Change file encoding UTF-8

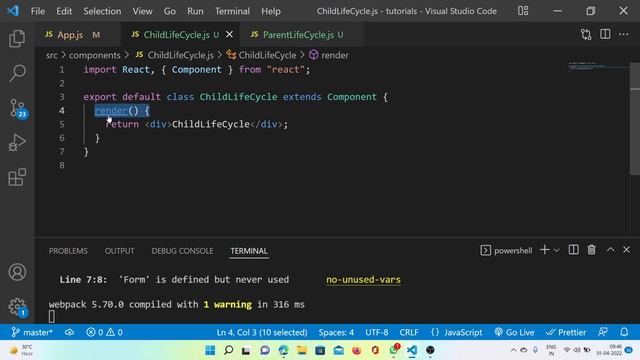click(377, 332)
